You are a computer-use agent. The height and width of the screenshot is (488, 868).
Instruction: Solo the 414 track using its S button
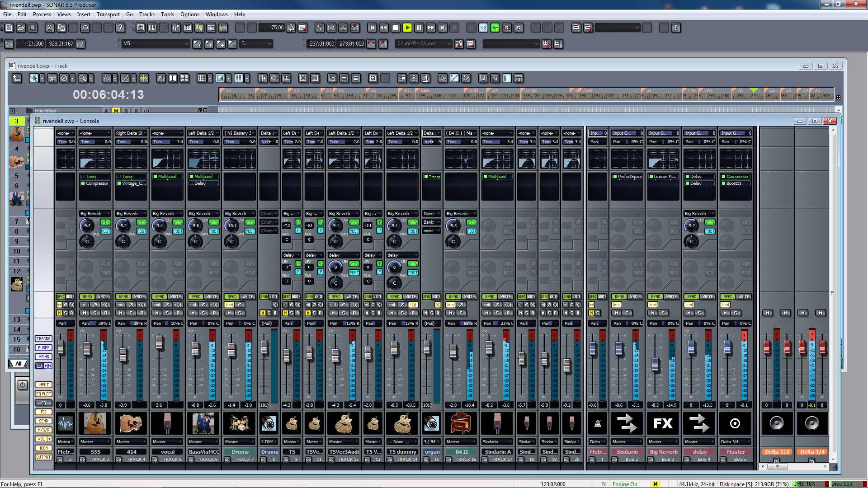pyautogui.click(x=131, y=313)
